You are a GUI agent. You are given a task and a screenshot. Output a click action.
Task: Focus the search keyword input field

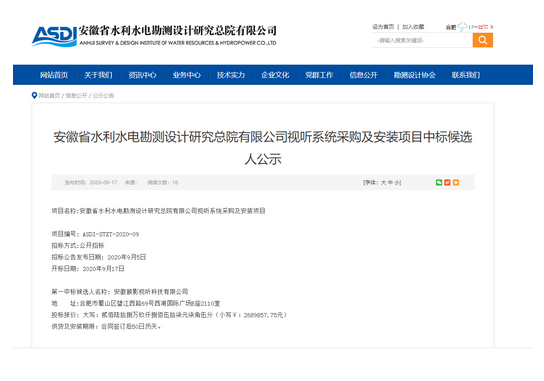(x=422, y=41)
